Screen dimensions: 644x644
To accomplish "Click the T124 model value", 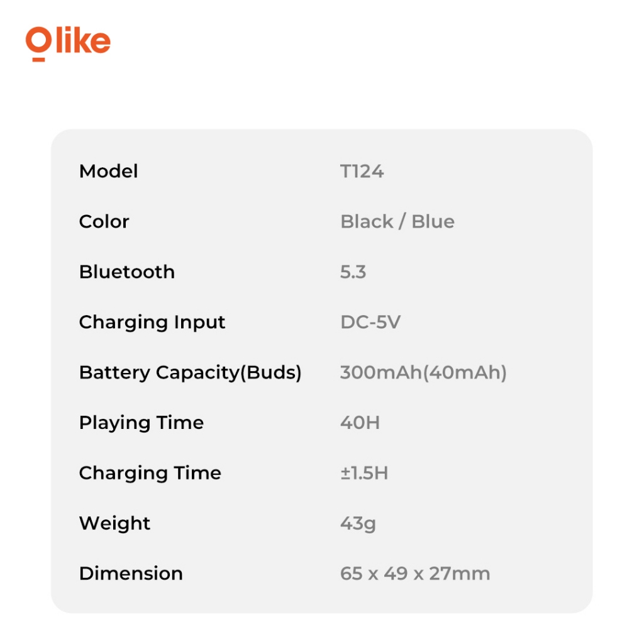I will [x=362, y=171].
